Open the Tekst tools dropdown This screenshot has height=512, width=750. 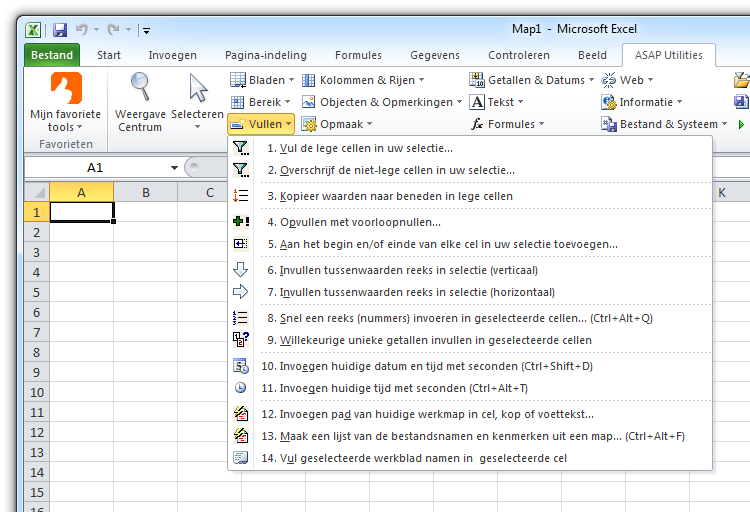tap(497, 102)
